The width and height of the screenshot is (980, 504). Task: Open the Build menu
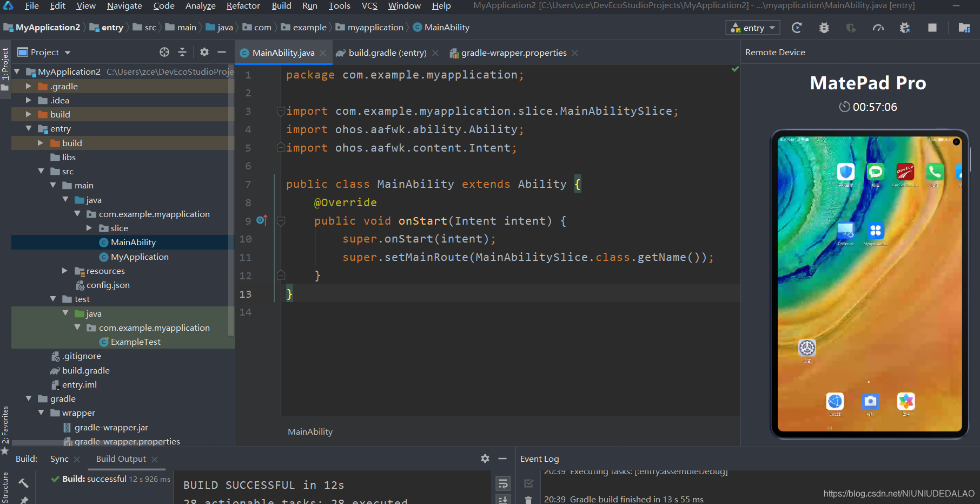tap(281, 6)
